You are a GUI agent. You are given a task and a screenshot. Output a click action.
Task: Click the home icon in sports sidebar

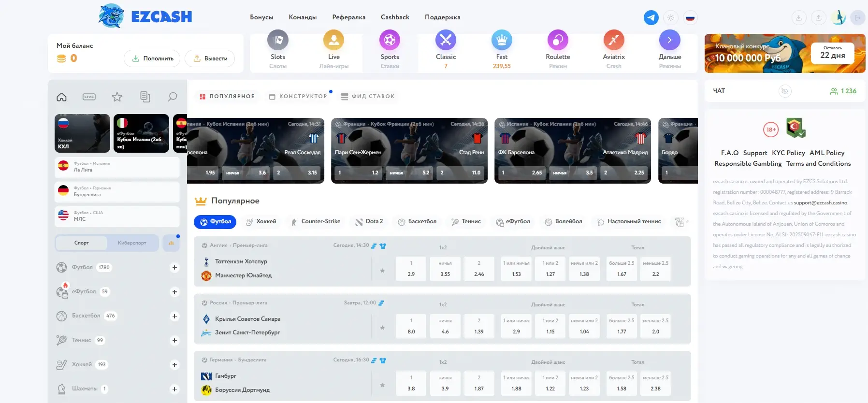(x=61, y=97)
